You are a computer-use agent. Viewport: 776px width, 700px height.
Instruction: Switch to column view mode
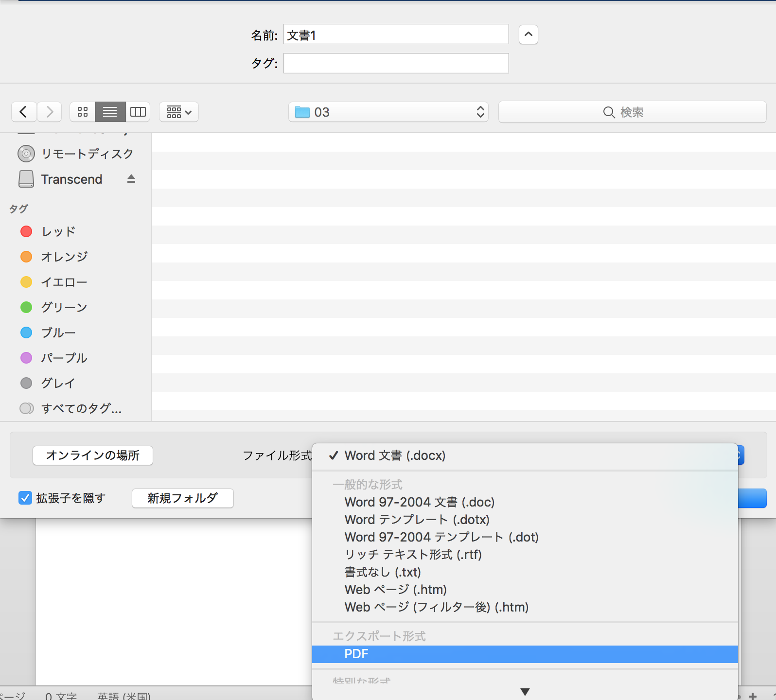138,112
